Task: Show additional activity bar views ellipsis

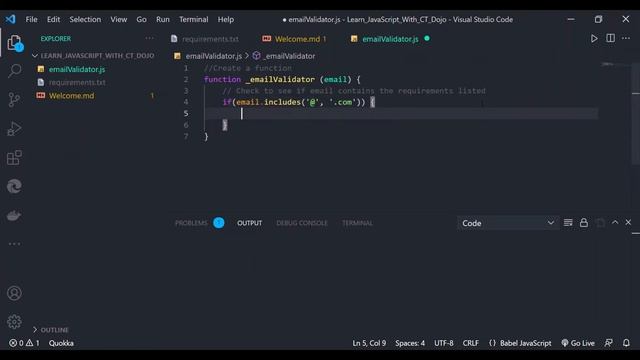Action: point(14,244)
